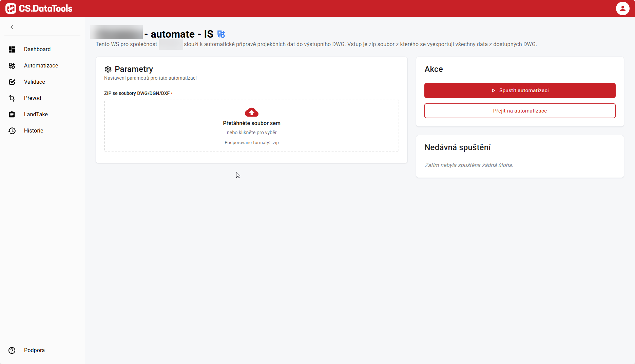
Task: Click the Podpora help question icon
Action: [12, 350]
